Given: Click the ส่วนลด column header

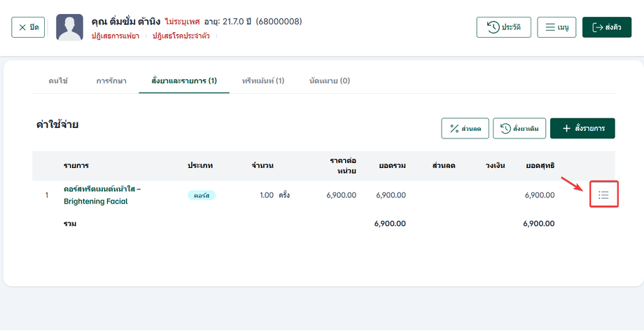Looking at the screenshot, I should [444, 166].
